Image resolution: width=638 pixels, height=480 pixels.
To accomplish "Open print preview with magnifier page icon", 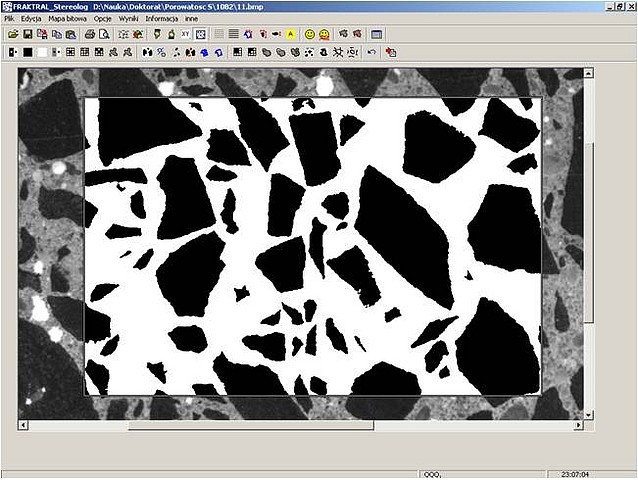I will (x=103, y=34).
